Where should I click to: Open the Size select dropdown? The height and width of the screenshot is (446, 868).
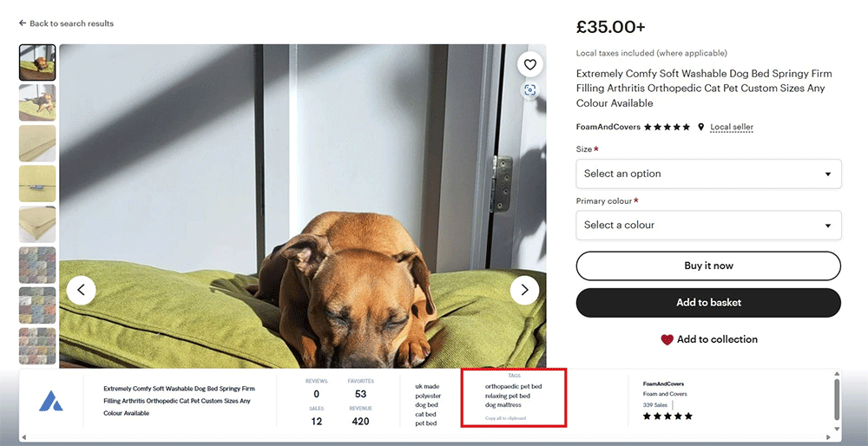click(708, 174)
